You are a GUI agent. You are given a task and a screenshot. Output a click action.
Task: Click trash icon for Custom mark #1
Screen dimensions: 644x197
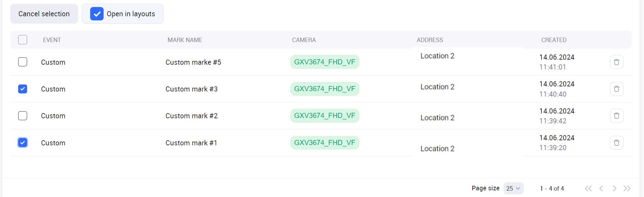point(616,142)
